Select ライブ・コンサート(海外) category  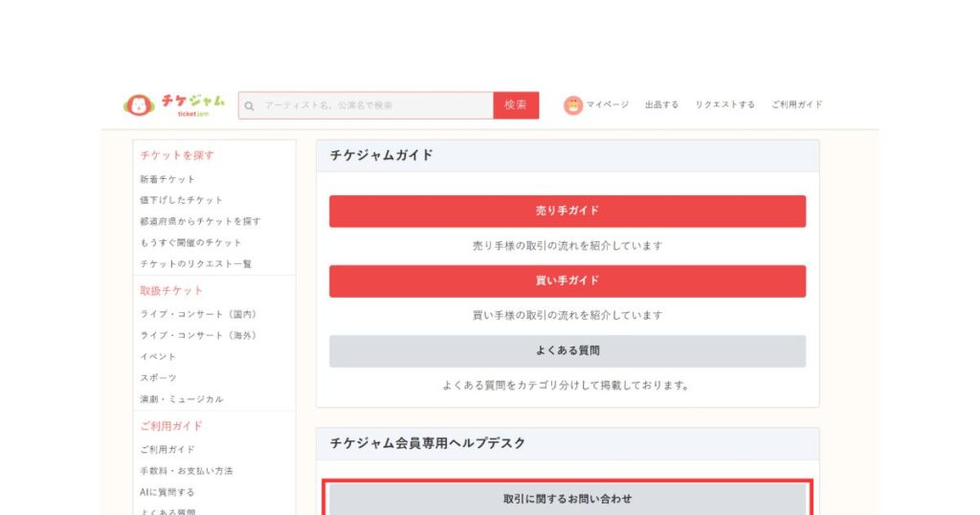pyautogui.click(x=199, y=336)
